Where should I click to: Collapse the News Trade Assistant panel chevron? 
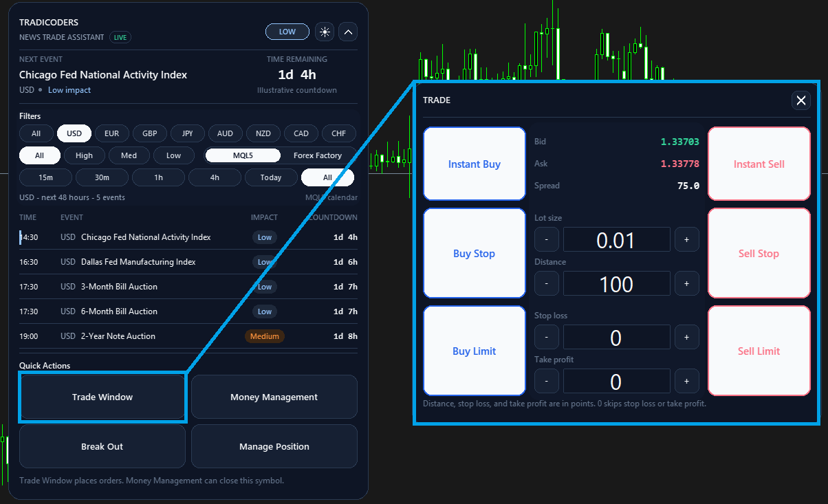point(349,32)
